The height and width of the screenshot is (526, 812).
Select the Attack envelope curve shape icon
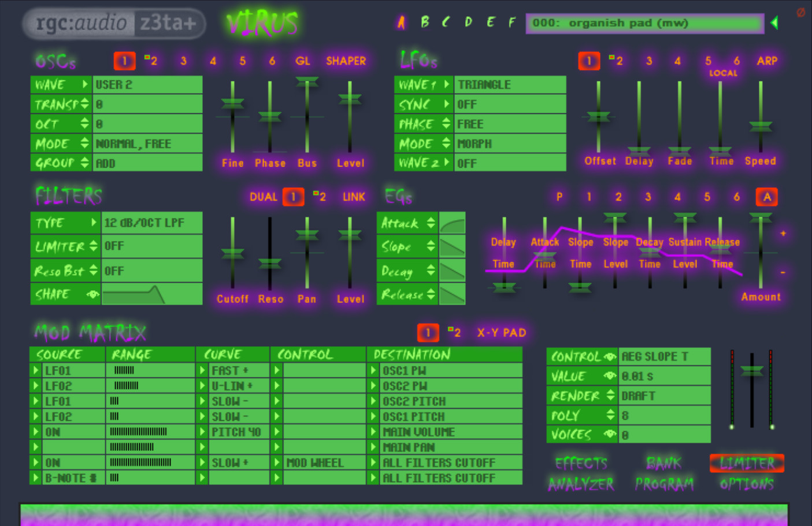click(452, 223)
